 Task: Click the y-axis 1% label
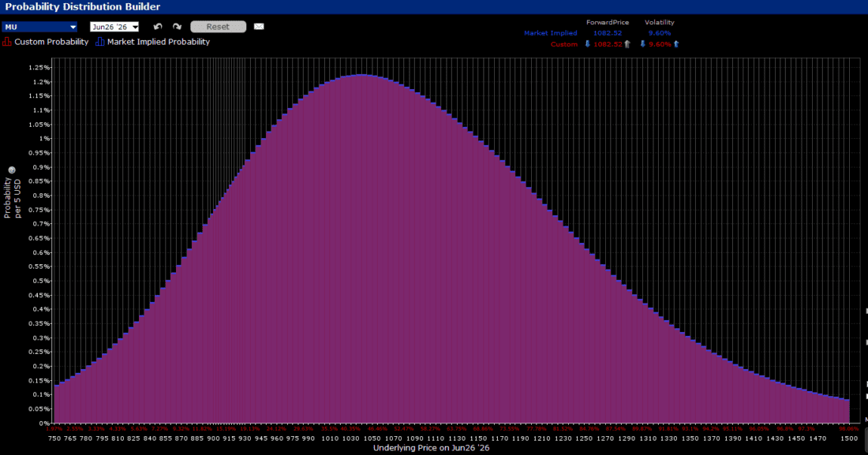(x=43, y=138)
